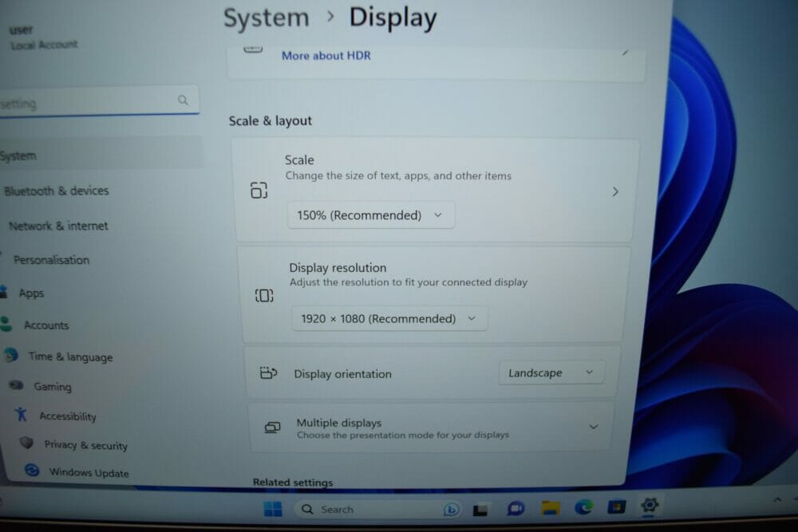Click the Accounts person icon in the sidebar

pyautogui.click(x=6, y=324)
